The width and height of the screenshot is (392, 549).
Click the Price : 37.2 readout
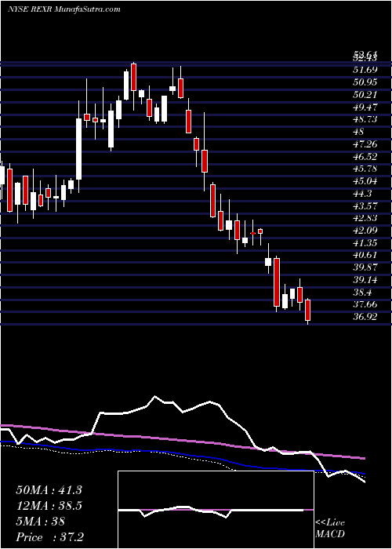(x=49, y=537)
